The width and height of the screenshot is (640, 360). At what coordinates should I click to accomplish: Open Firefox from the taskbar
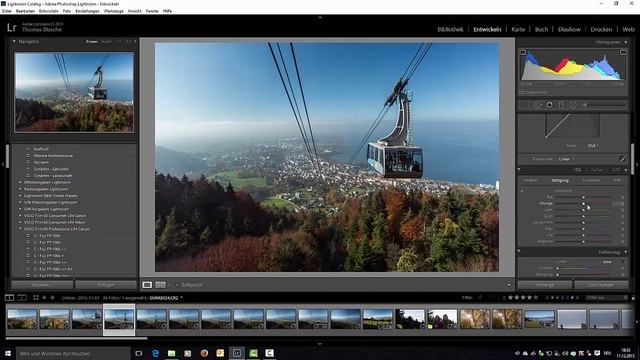[x=204, y=353]
